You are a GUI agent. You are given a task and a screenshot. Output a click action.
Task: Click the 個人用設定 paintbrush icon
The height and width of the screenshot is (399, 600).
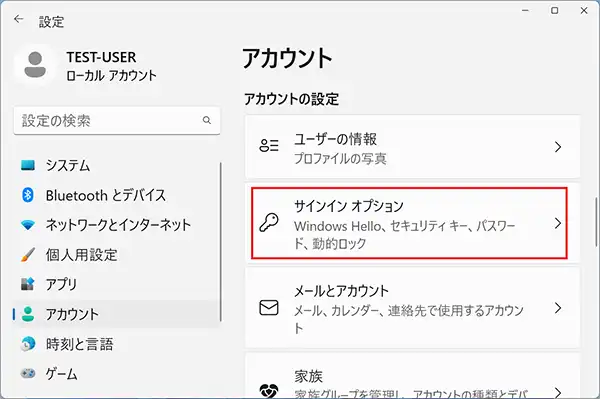(28, 254)
